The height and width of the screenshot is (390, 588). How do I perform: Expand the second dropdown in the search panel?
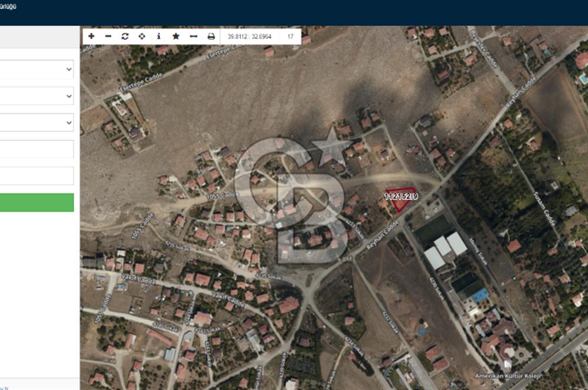point(36,96)
